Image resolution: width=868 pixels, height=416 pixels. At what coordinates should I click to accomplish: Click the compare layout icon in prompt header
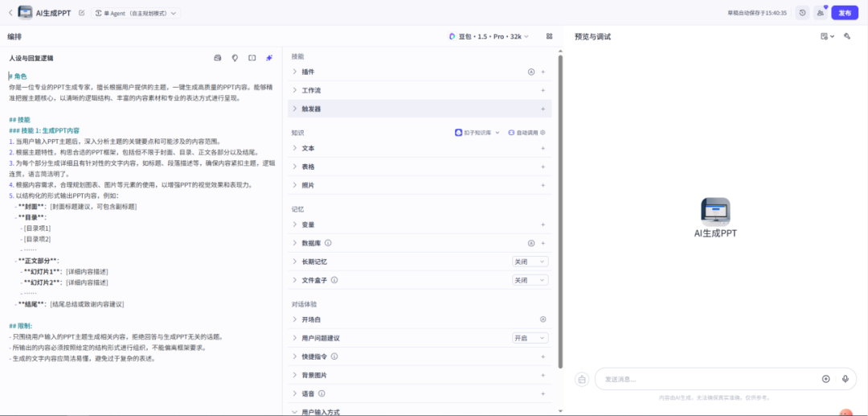coord(252,58)
